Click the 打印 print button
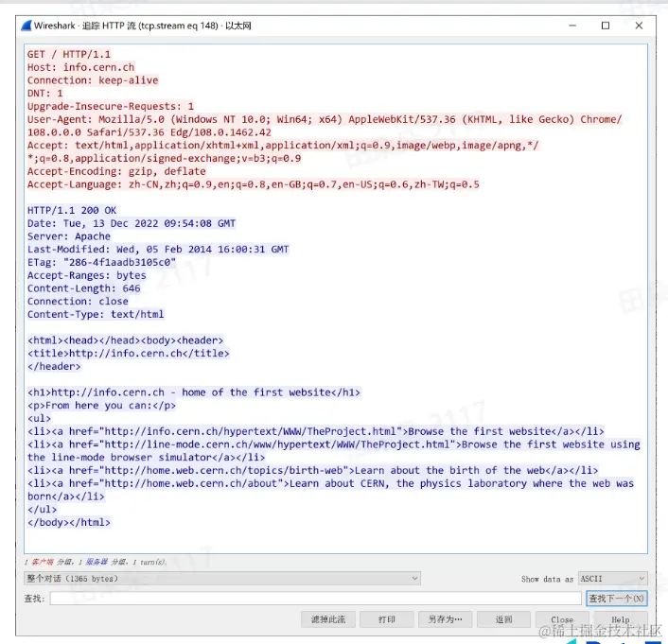 coord(386,619)
